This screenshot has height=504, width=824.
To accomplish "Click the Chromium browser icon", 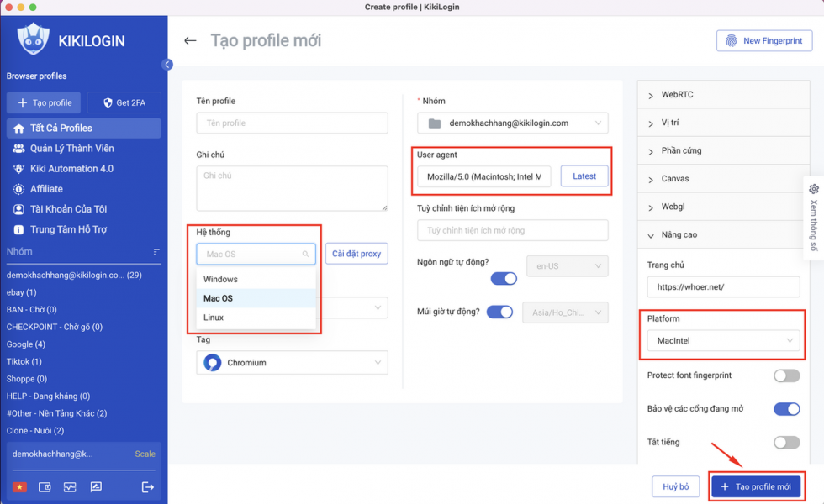I will coord(212,363).
